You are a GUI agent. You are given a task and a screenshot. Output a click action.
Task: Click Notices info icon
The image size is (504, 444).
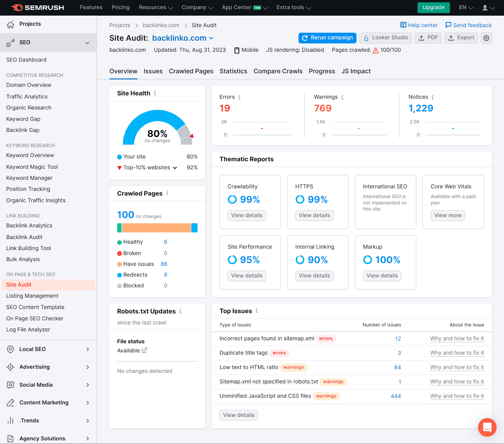coord(433,97)
